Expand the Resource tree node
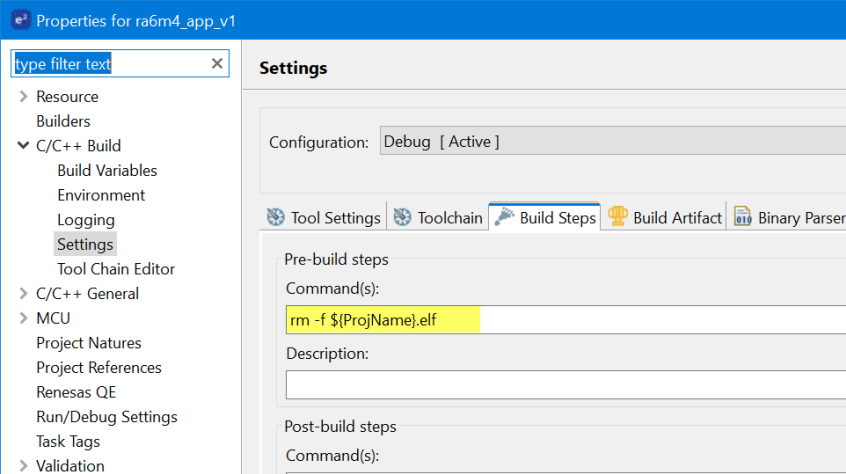Screen dimensions: 846x474 [23, 97]
